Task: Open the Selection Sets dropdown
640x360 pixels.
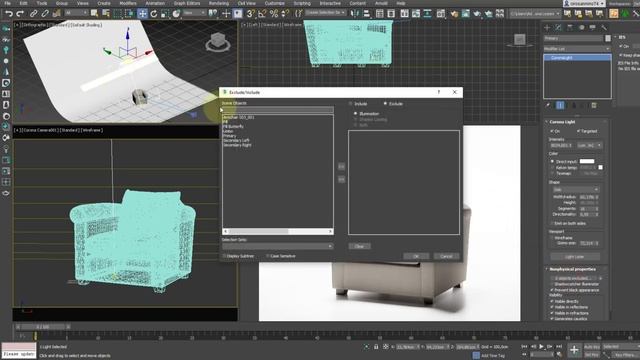Action: click(x=278, y=247)
